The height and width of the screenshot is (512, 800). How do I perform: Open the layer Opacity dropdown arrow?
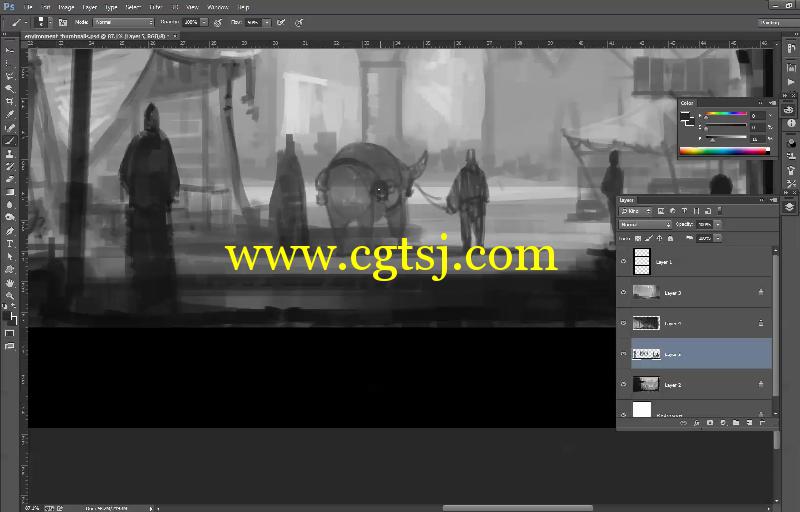point(718,224)
